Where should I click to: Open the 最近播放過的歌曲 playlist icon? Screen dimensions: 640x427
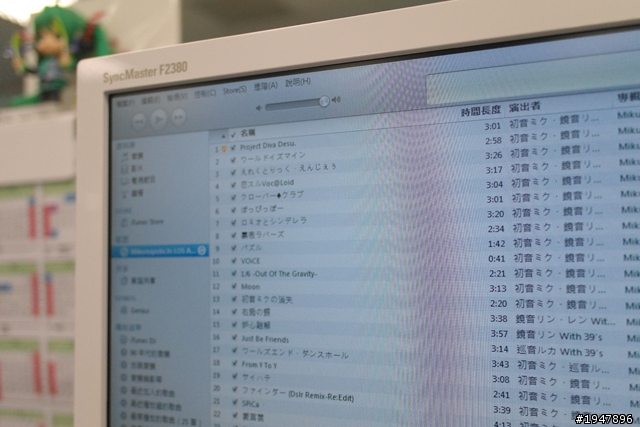tap(124, 404)
